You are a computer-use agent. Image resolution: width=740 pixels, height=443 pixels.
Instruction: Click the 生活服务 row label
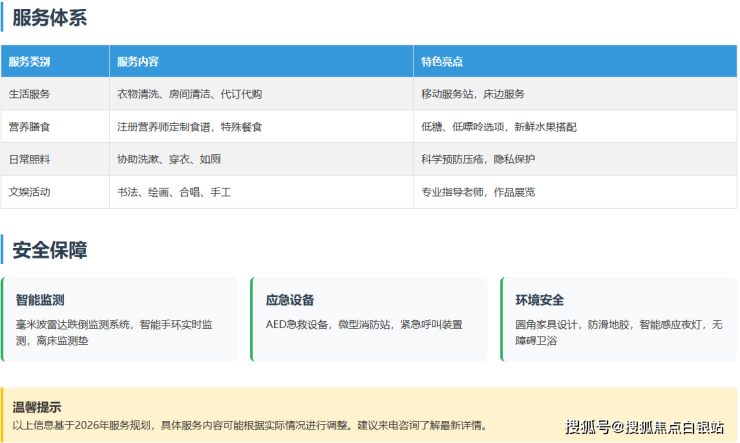[x=30, y=94]
